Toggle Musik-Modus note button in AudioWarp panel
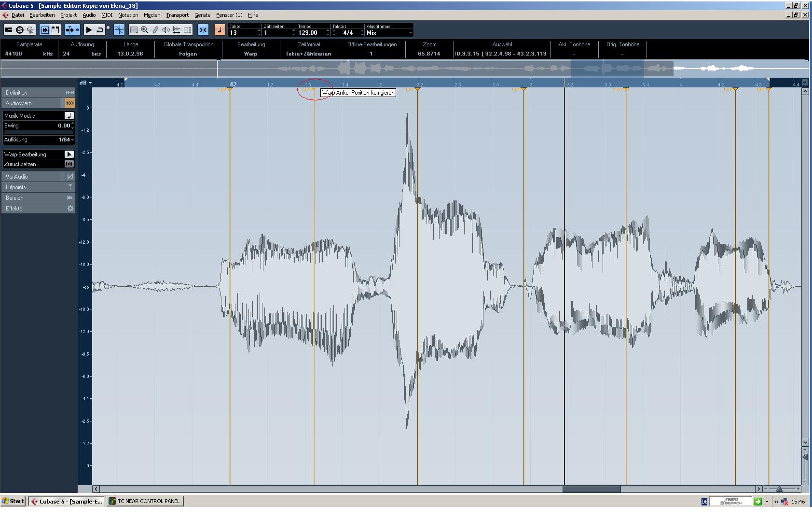Image resolution: width=812 pixels, height=518 pixels. pos(69,116)
